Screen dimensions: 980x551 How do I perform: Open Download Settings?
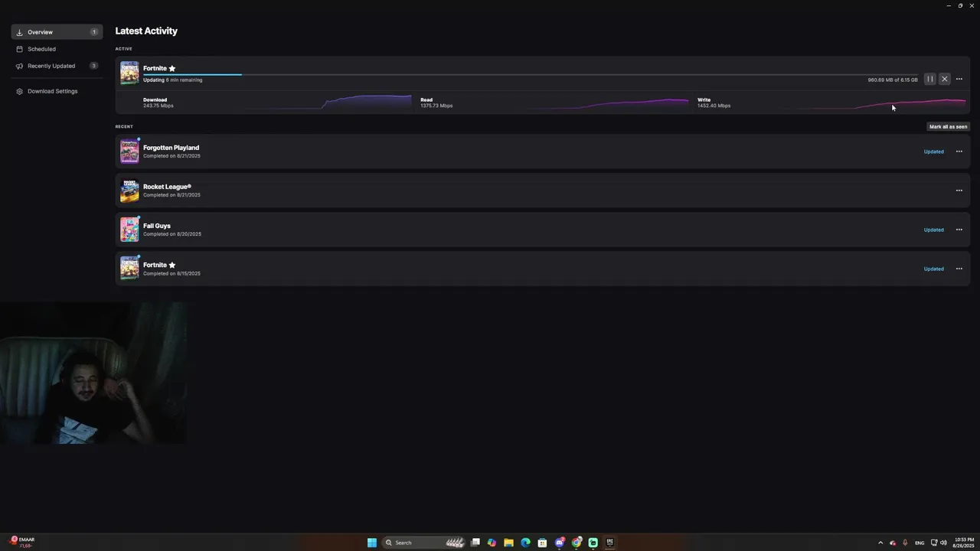[57, 91]
